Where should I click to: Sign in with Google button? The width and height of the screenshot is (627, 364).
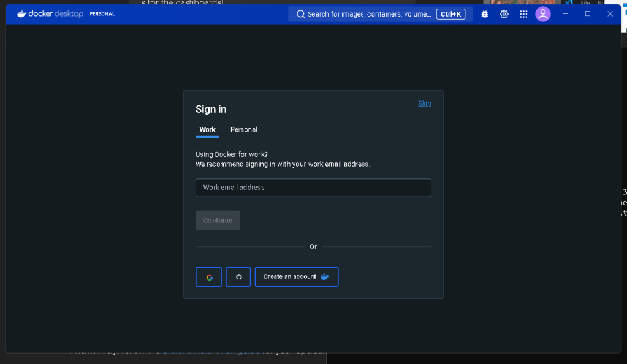pos(209,277)
